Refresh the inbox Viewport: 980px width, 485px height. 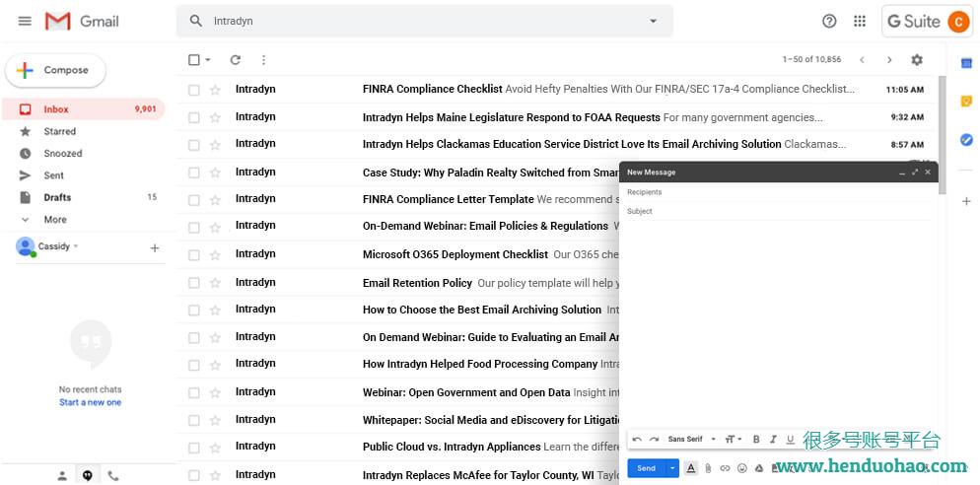[x=235, y=60]
